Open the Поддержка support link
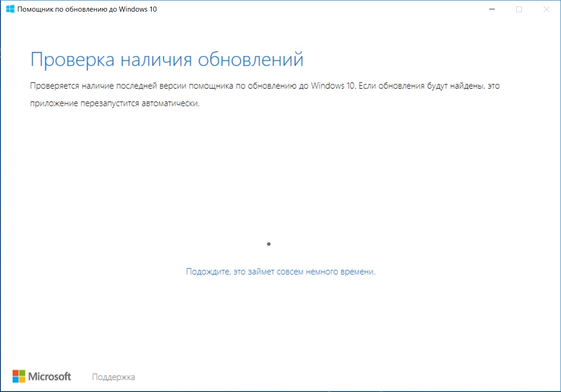The height and width of the screenshot is (392, 561). pyautogui.click(x=113, y=377)
